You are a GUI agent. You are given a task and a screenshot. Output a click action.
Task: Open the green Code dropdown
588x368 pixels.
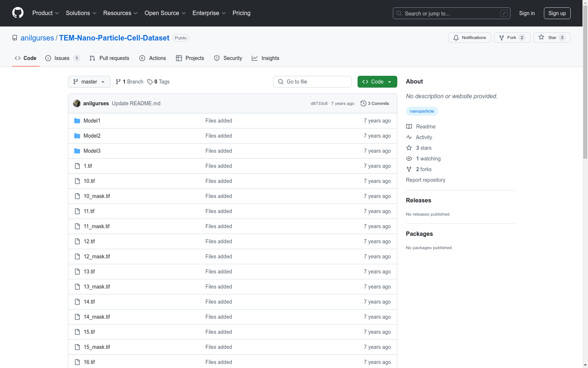pos(377,82)
